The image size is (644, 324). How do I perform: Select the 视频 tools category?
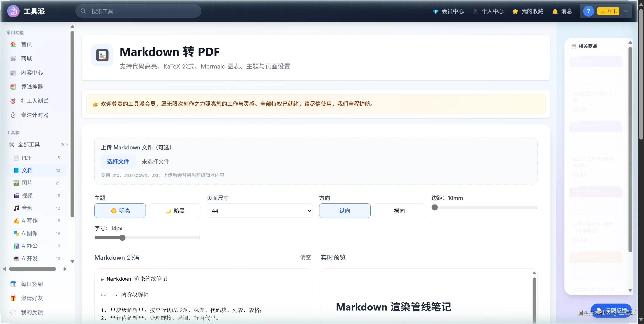[x=37, y=195]
